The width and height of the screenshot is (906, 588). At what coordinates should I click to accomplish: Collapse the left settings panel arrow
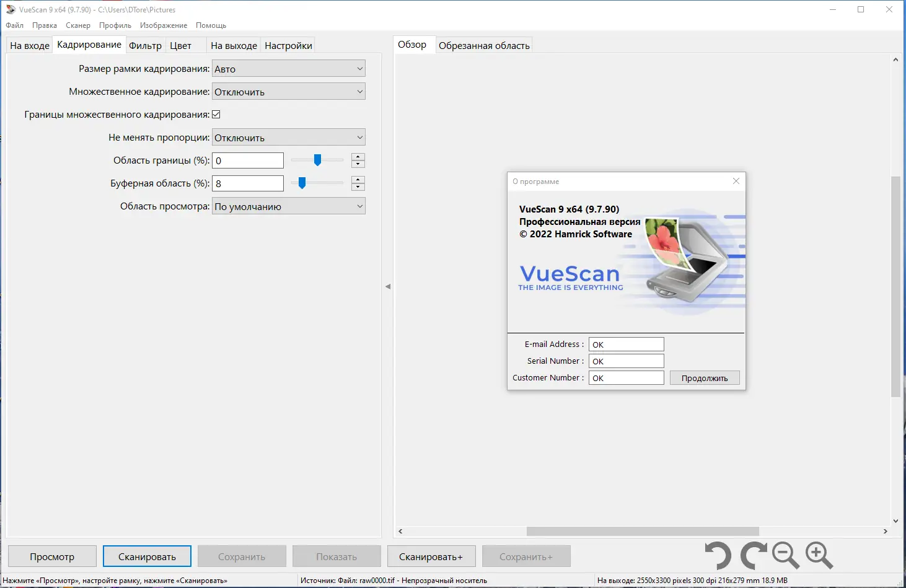tap(388, 286)
